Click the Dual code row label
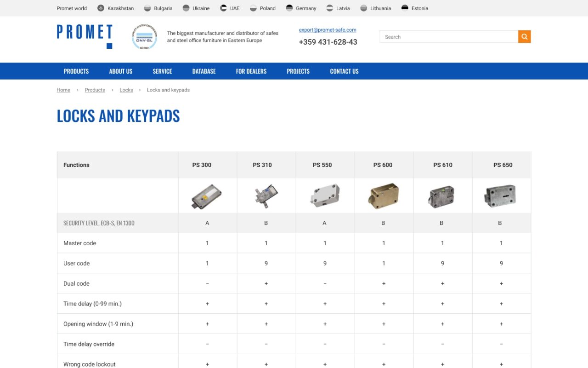This screenshot has width=588, height=368. pyautogui.click(x=76, y=284)
